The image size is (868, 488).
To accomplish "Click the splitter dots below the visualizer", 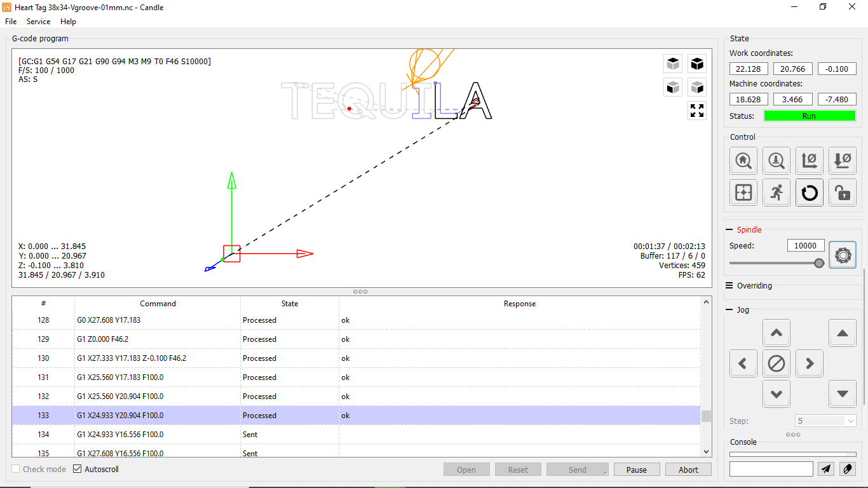I will click(360, 292).
